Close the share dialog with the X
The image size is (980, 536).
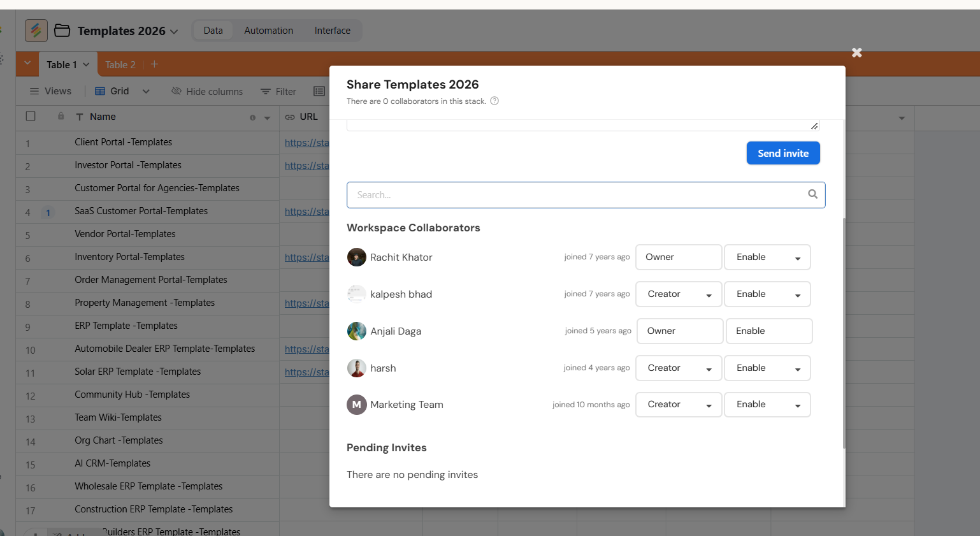(857, 52)
